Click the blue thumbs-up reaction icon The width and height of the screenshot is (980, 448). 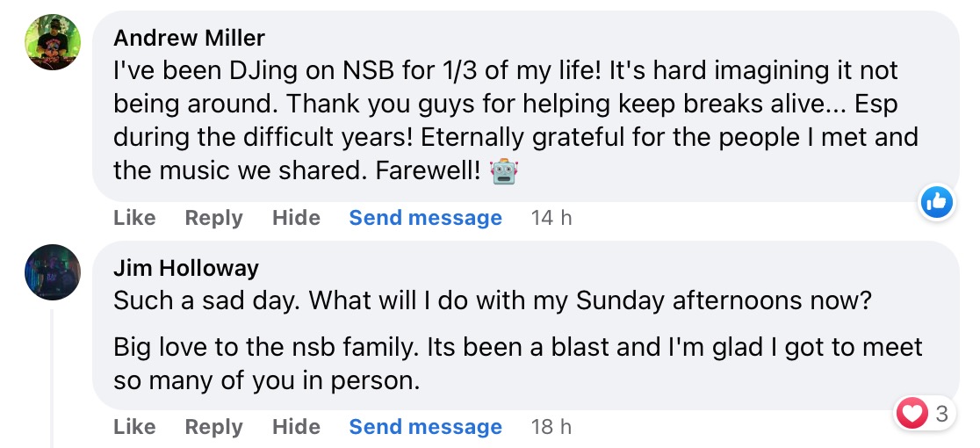point(937,203)
